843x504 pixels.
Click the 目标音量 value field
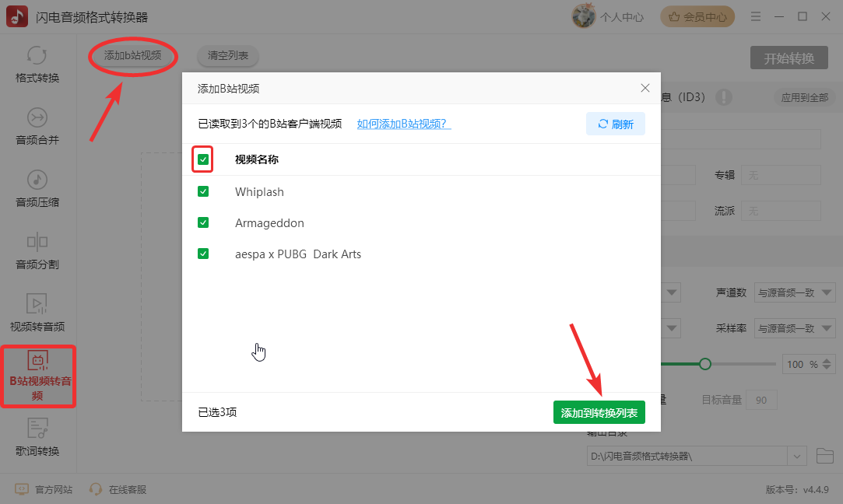coord(761,400)
